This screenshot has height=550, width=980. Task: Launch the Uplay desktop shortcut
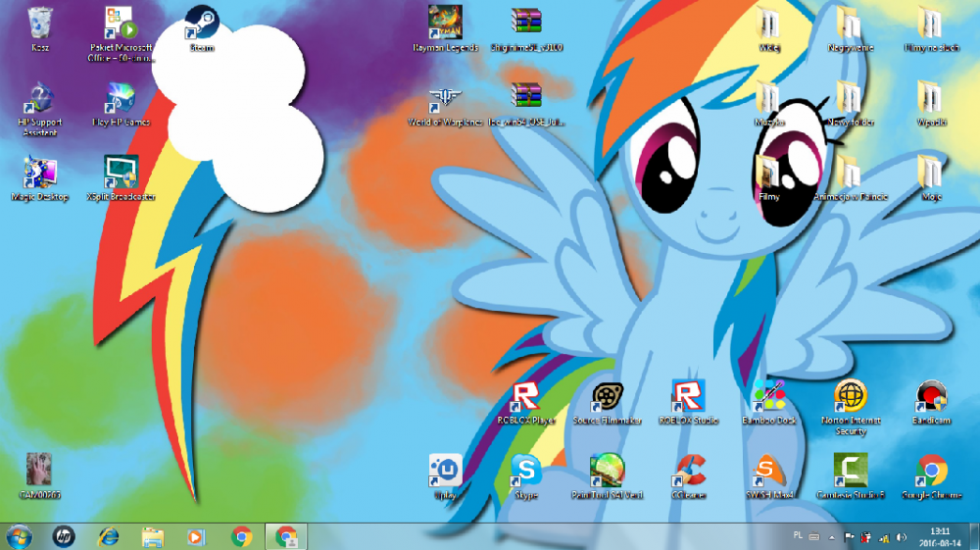[445, 471]
